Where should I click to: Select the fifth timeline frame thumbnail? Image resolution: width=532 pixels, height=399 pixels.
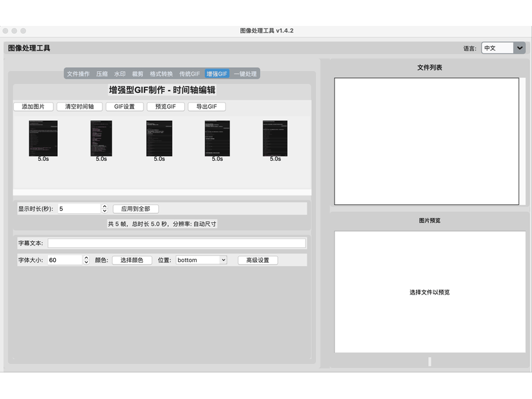tap(275, 138)
